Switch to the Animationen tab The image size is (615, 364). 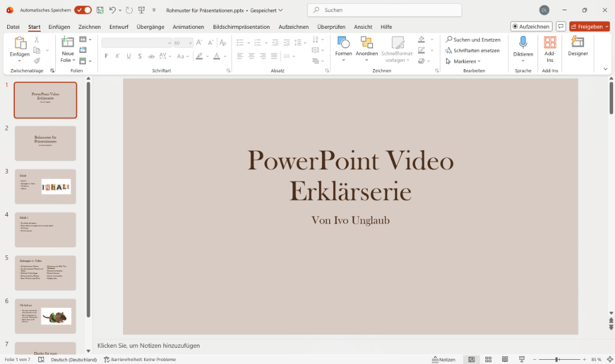click(x=188, y=27)
